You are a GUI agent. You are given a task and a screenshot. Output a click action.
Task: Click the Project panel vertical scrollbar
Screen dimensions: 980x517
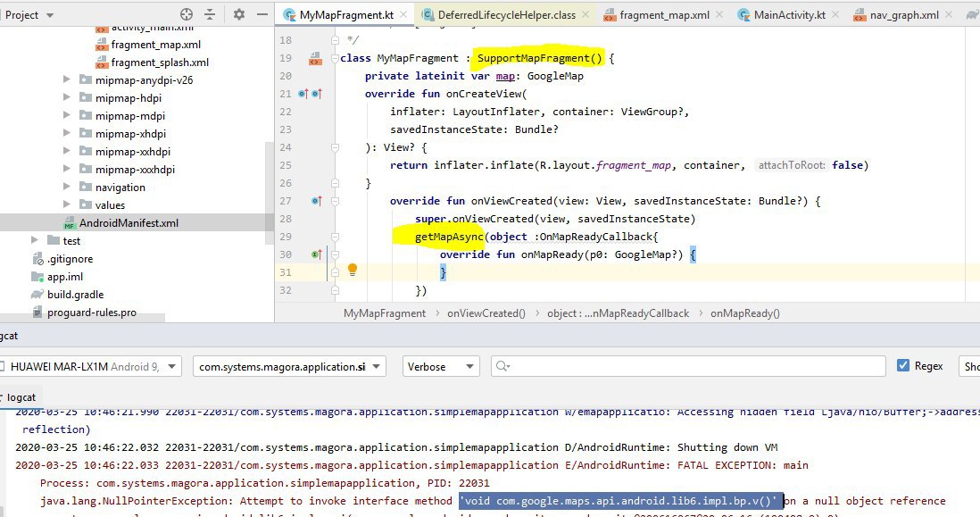coord(270,193)
